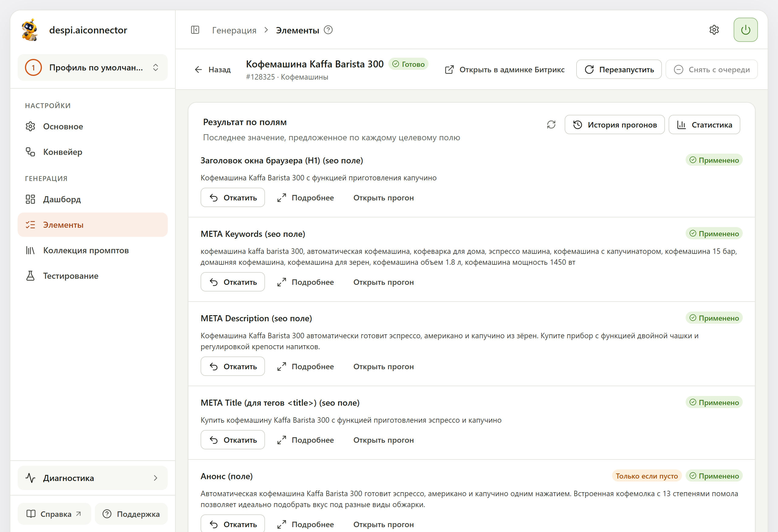Click Генерация breadcrumb
This screenshot has width=778, height=532.
234,30
